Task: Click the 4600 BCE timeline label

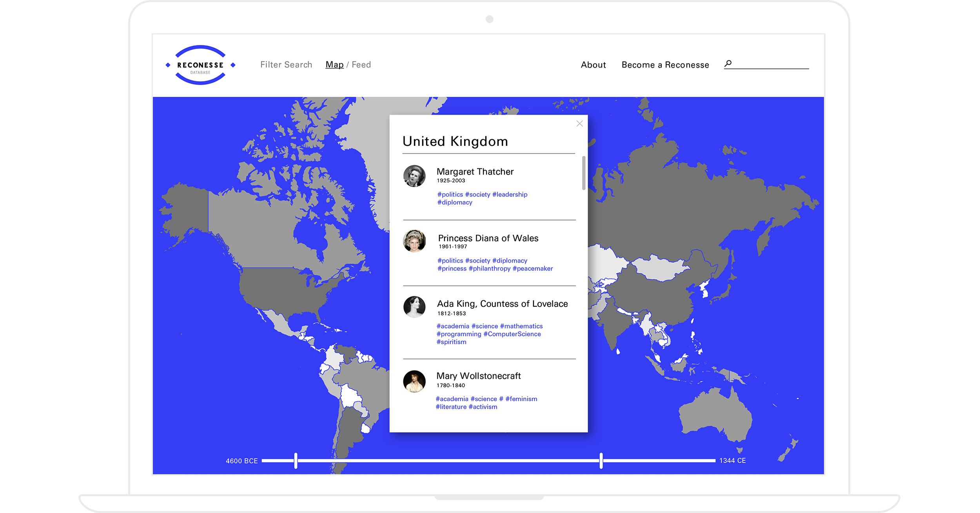Action: [x=241, y=461]
